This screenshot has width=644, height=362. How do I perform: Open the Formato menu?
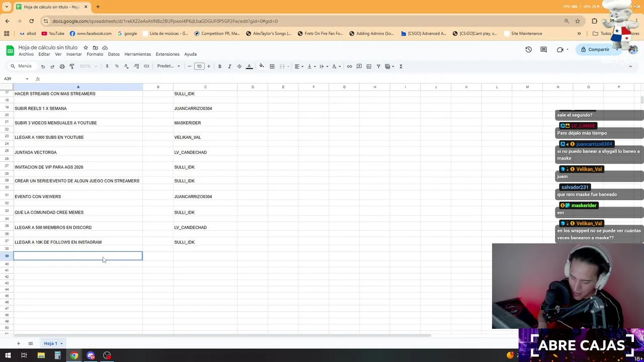95,54
